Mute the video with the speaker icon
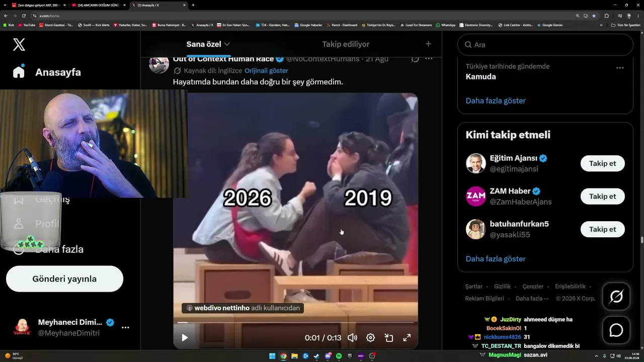The image size is (644, 362). point(352,338)
